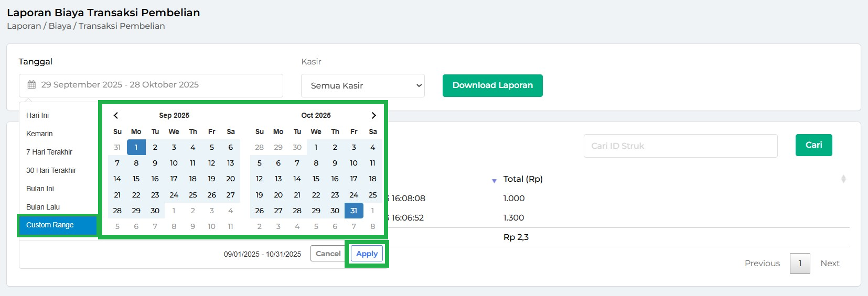Select September 15 in the calendar
Image resolution: width=868 pixels, height=296 pixels.
[x=136, y=179]
